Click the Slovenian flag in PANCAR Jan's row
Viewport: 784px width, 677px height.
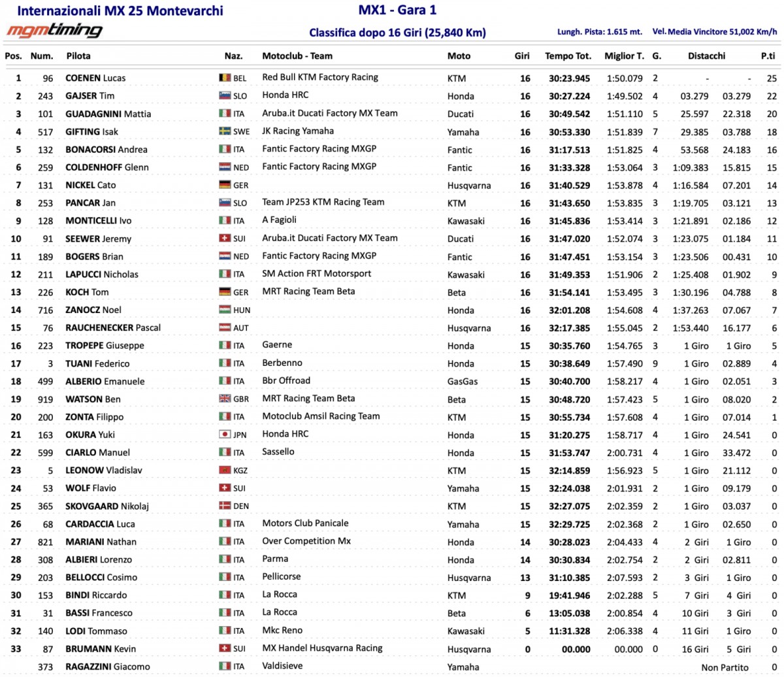(x=225, y=203)
